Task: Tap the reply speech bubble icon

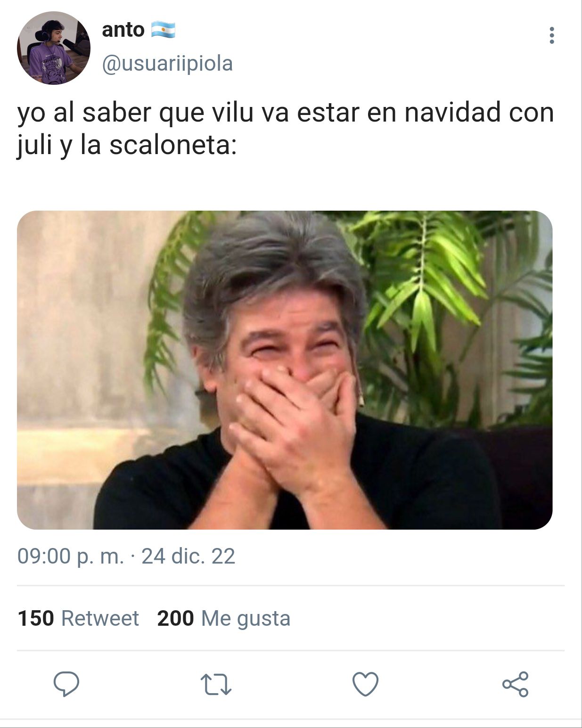Action: point(66,684)
